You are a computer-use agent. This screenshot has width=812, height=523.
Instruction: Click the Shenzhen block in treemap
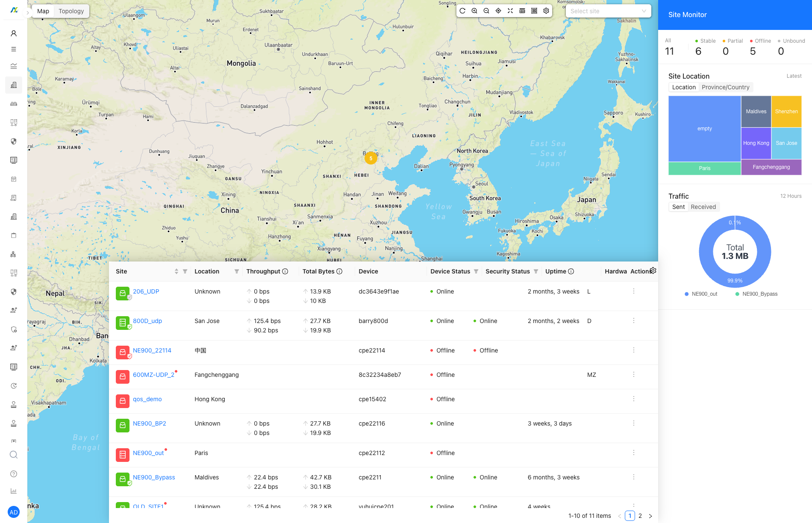click(x=786, y=112)
